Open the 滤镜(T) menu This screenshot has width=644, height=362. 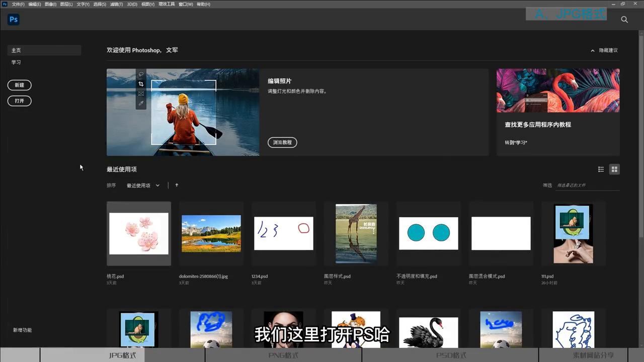coord(116,4)
